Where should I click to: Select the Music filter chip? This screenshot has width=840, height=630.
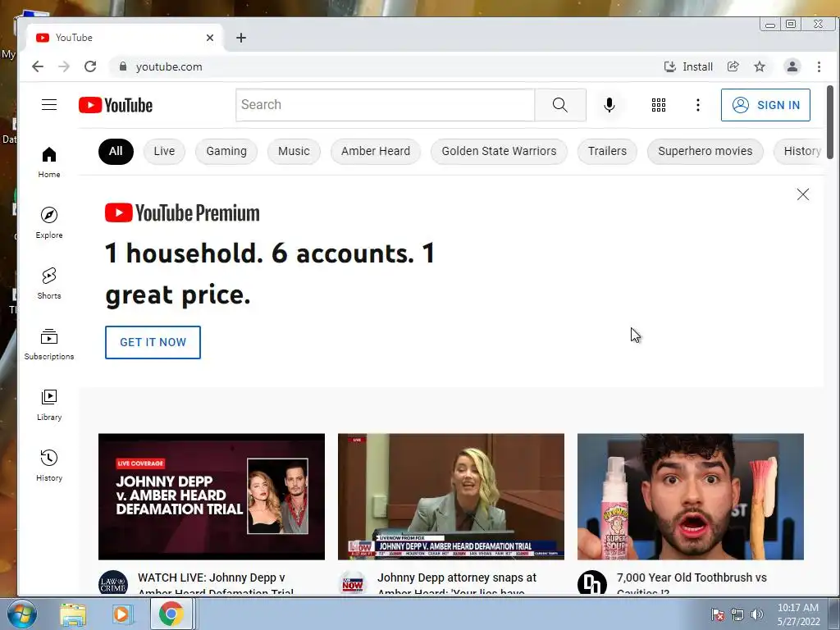294,152
